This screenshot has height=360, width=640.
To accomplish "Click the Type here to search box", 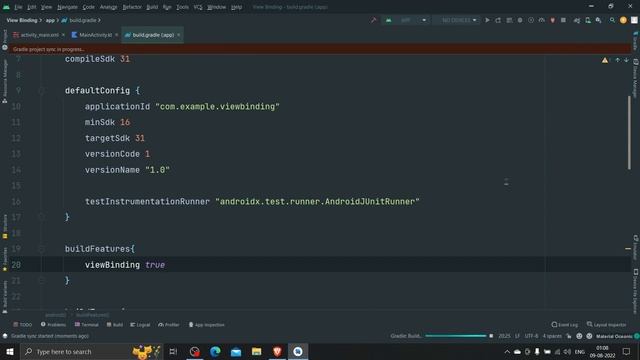I will click(x=91, y=351).
